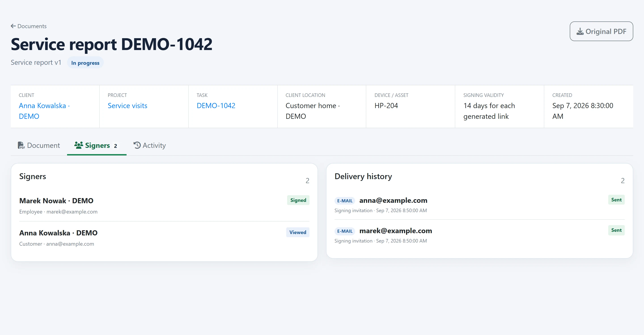The image size is (644, 335).
Task: Click marek@example.com in Delivery history
Action: [396, 231]
